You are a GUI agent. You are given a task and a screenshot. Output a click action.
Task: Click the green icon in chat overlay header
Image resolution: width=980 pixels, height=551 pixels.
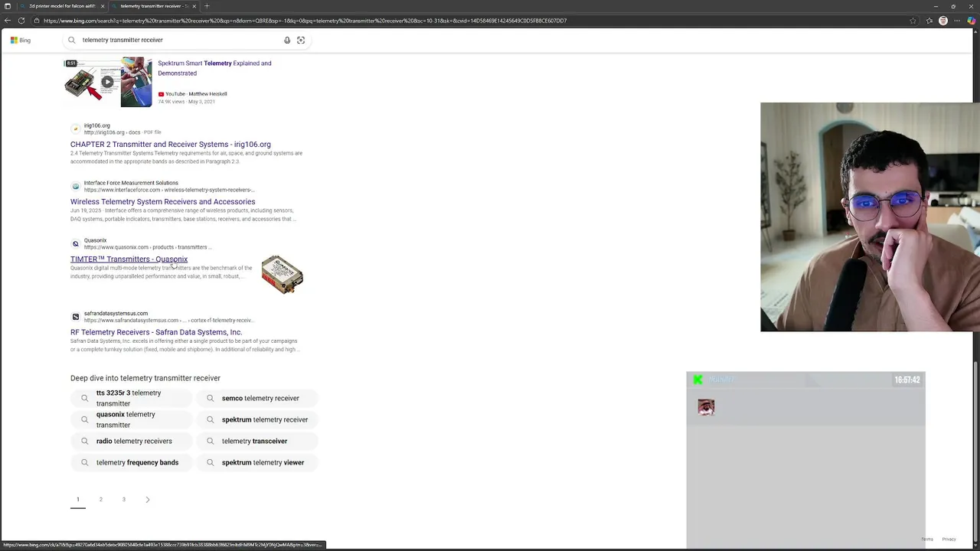click(x=697, y=380)
